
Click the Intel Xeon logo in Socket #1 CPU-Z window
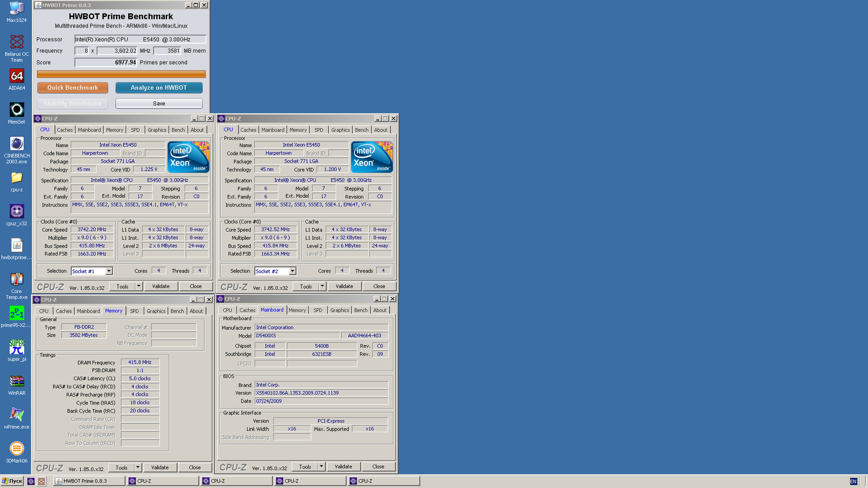coord(188,157)
